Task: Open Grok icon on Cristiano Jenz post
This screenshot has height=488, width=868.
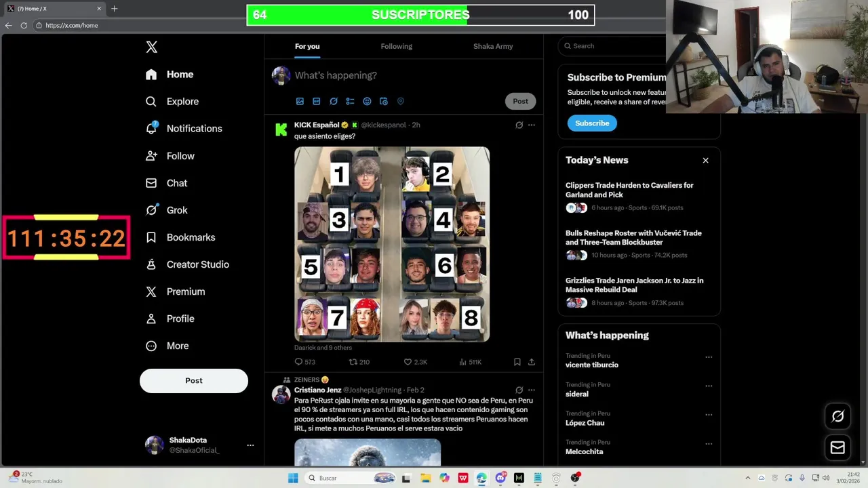Action: [519, 390]
